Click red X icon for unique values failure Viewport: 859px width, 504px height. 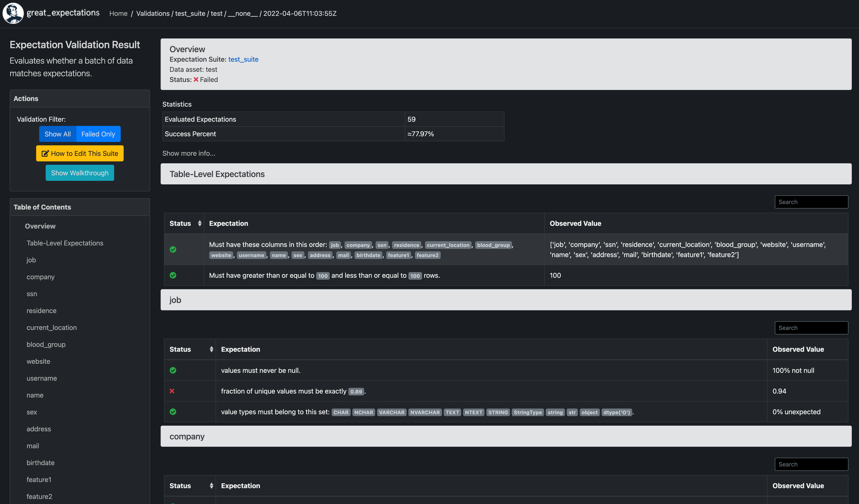[172, 391]
